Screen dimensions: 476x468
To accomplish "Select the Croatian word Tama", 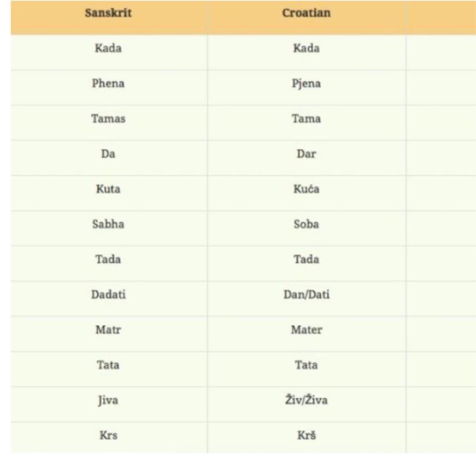I will (306, 119).
